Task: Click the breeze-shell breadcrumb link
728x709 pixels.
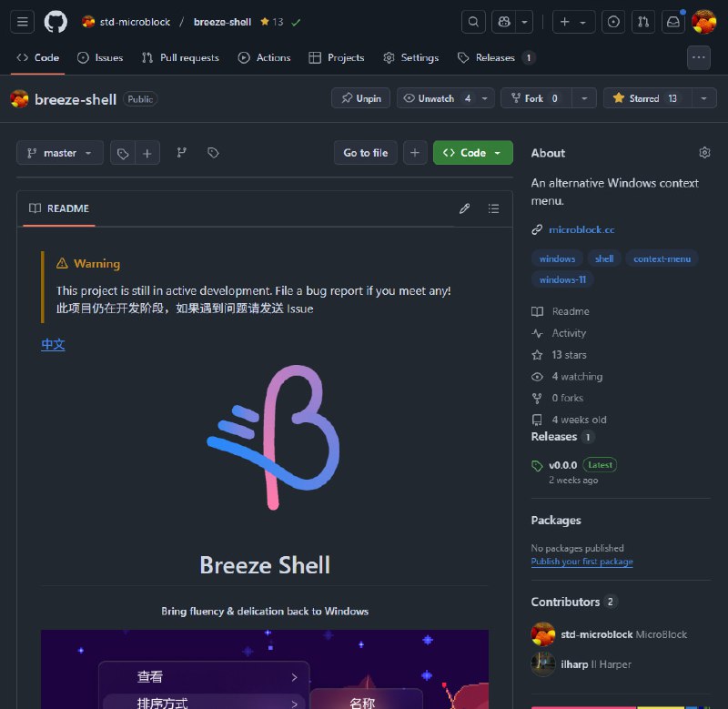Action: click(x=222, y=22)
